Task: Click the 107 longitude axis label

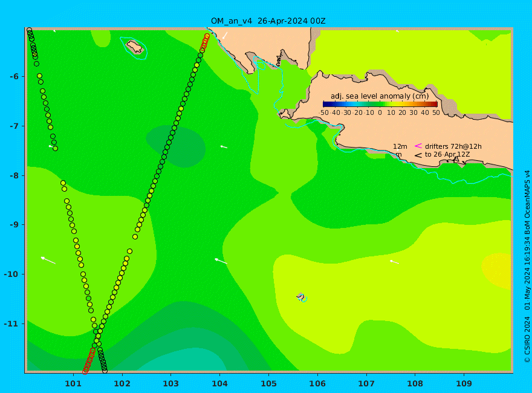Action: (x=366, y=383)
